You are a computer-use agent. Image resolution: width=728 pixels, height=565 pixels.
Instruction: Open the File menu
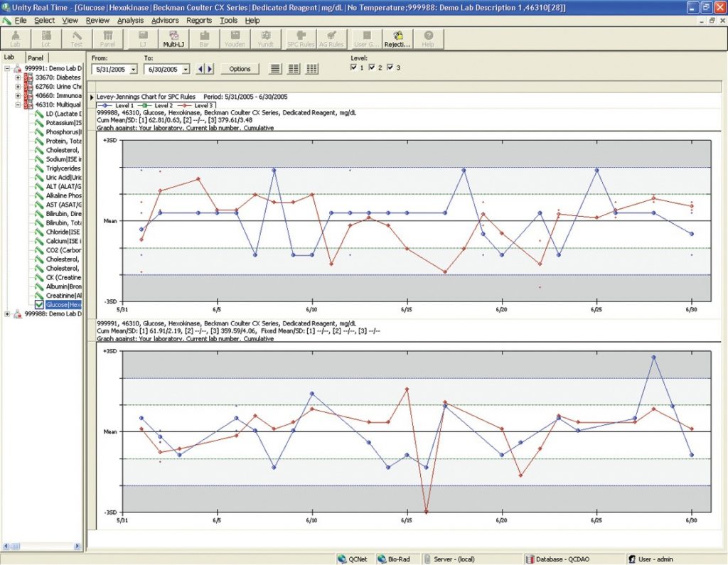point(21,21)
